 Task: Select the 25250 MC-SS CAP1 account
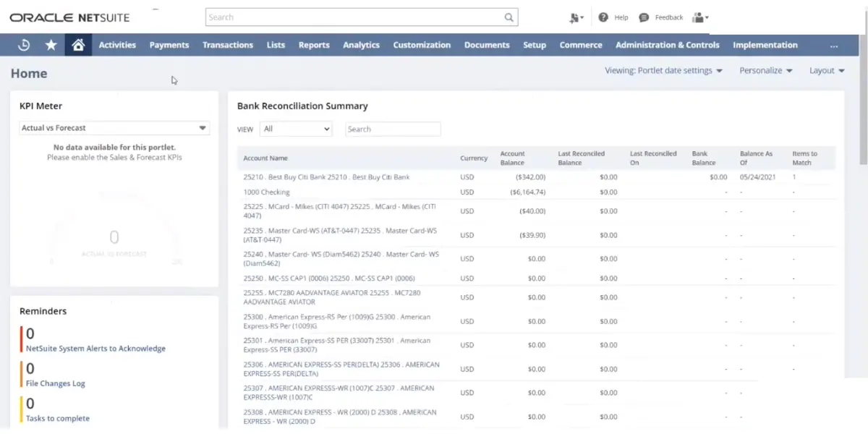329,278
